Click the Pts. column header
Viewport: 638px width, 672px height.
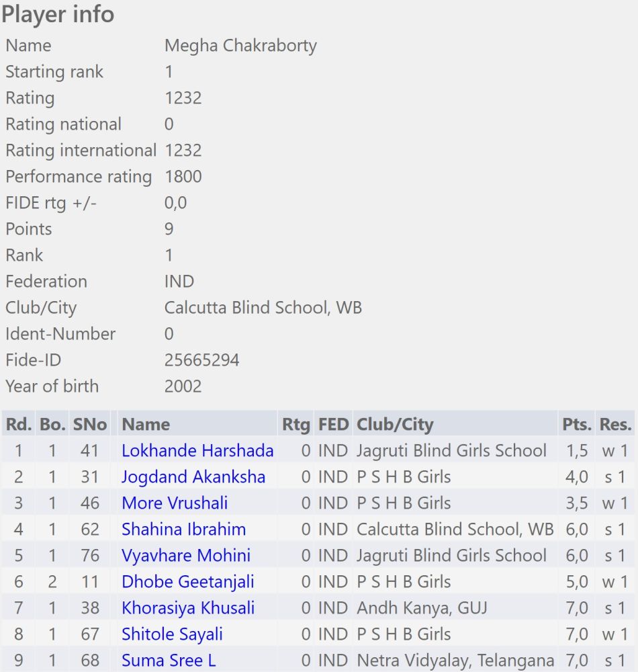point(577,424)
